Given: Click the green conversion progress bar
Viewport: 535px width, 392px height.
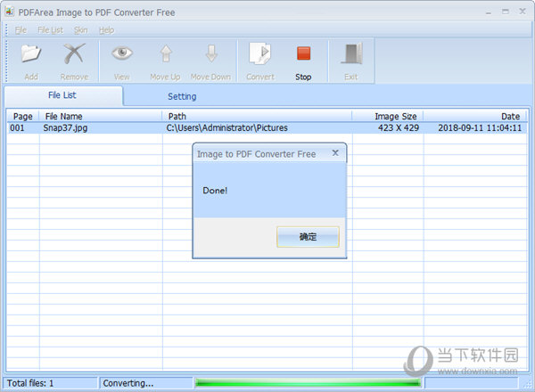Looking at the screenshot, I should click(x=309, y=383).
